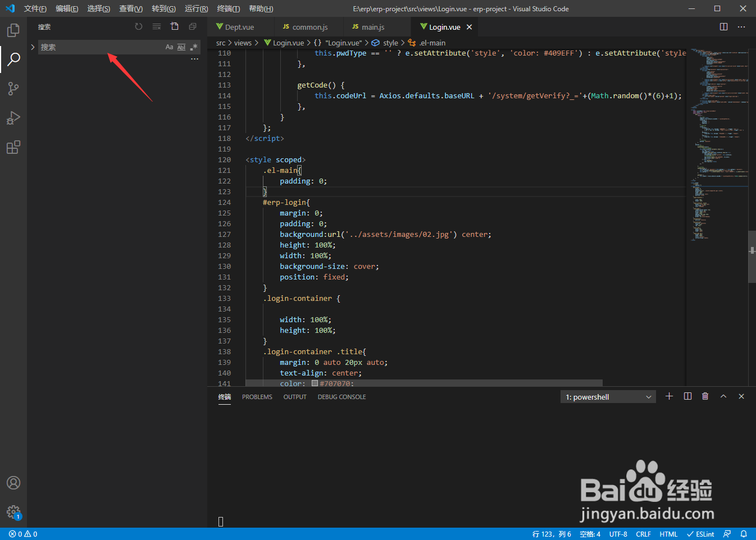This screenshot has height=540, width=756.
Task: Click line number 121 in gutter
Action: point(224,170)
